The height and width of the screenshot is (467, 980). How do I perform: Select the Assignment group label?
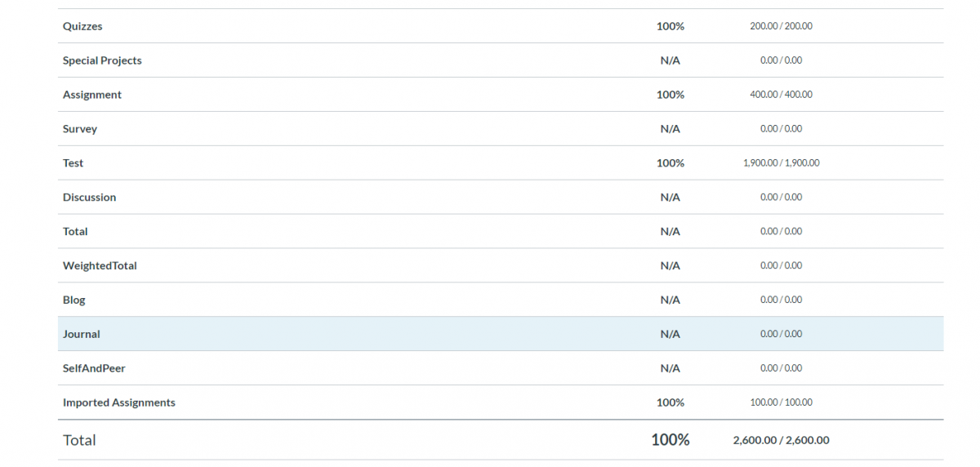point(92,95)
